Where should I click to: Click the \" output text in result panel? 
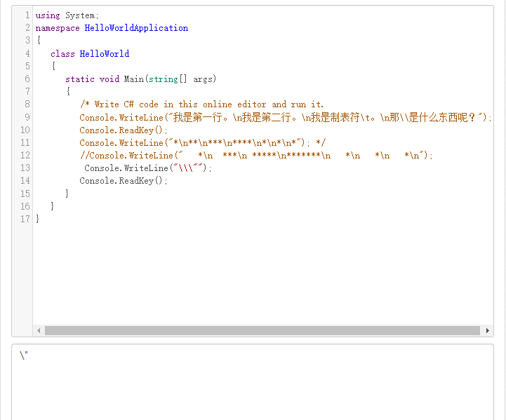(24, 355)
